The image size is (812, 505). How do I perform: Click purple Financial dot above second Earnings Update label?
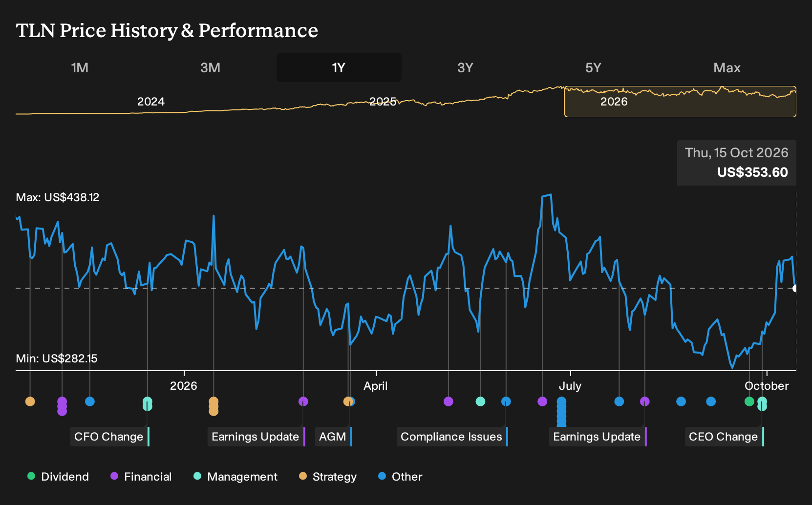(x=645, y=401)
